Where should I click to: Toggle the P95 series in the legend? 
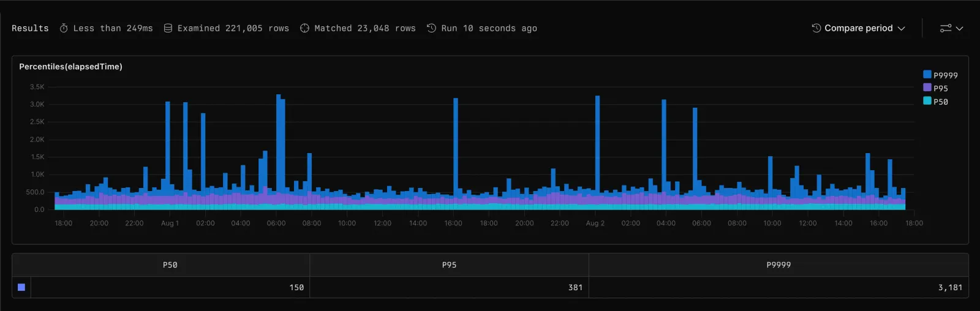(935, 88)
